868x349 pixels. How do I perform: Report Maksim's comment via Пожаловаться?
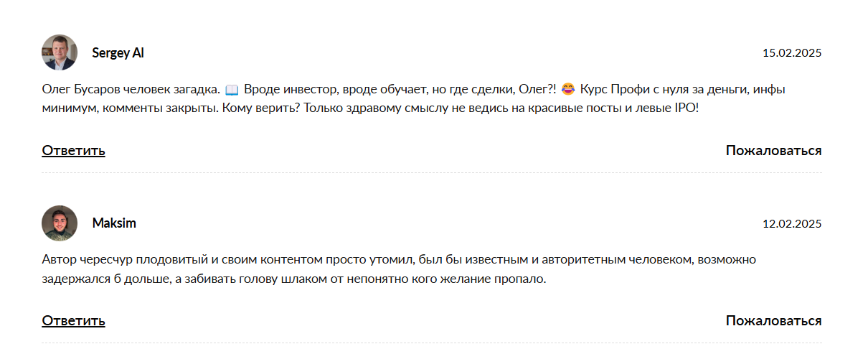(x=773, y=321)
